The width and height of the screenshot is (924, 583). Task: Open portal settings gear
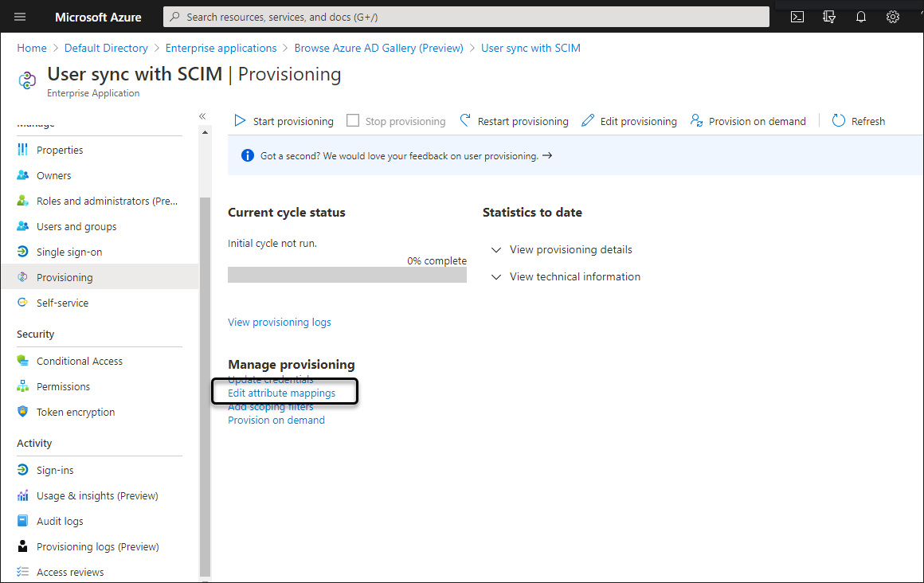(x=892, y=17)
